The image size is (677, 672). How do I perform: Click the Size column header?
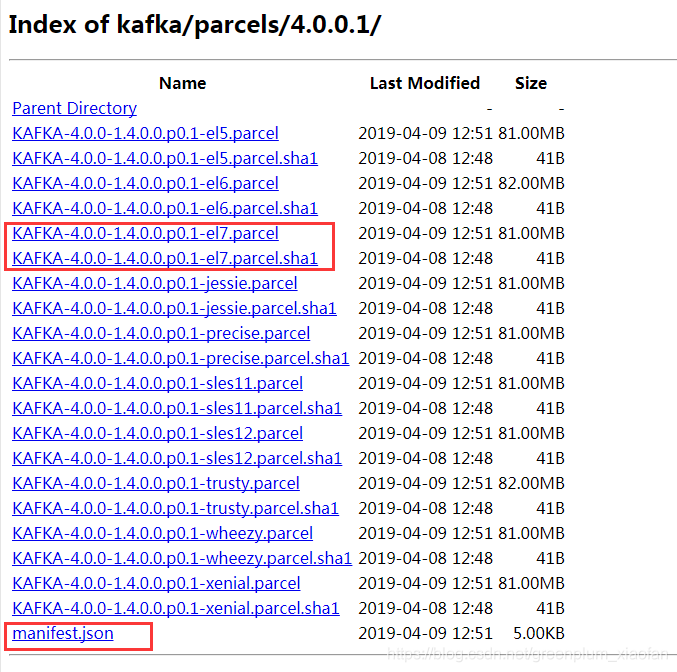pyautogui.click(x=531, y=83)
